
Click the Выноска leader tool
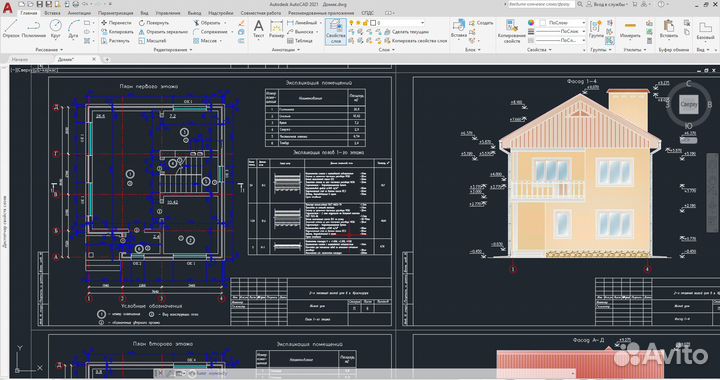click(x=300, y=32)
